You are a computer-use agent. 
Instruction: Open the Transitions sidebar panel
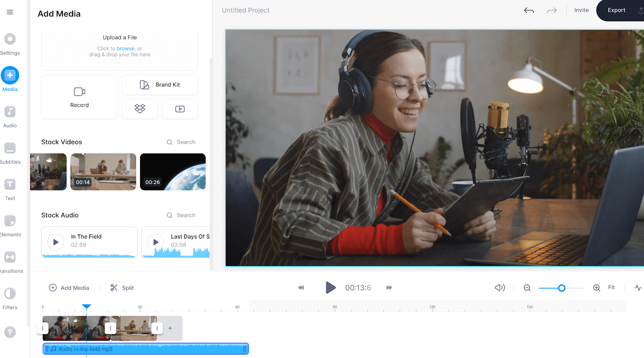tap(10, 262)
